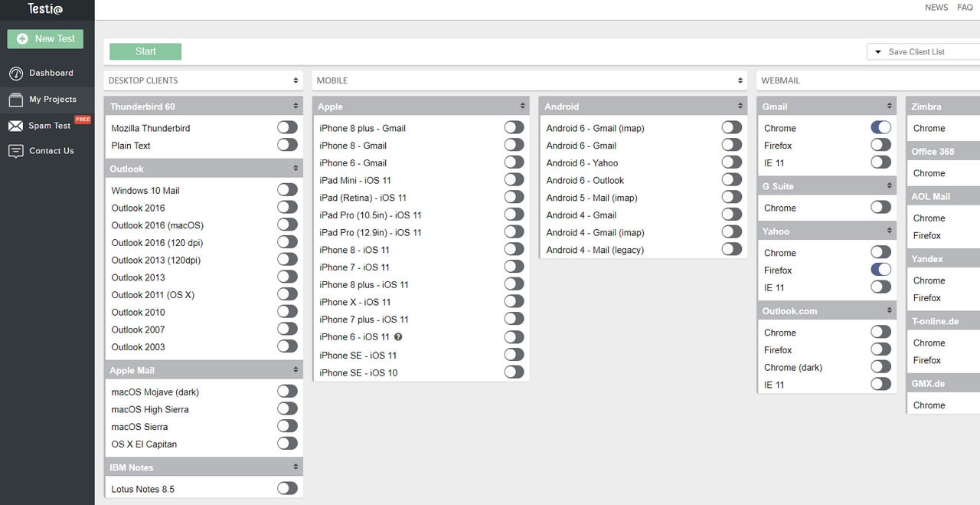Toggle the Yahoo group header arrows

pyautogui.click(x=890, y=231)
